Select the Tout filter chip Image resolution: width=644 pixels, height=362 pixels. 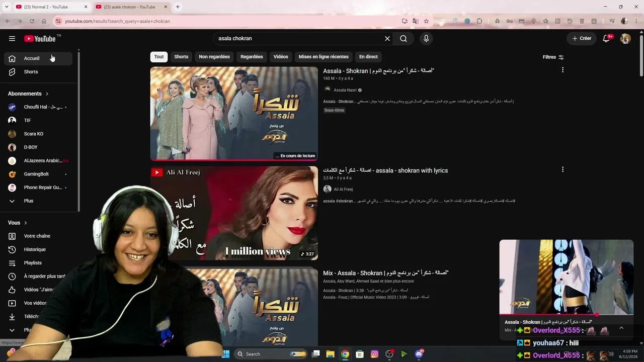pyautogui.click(x=159, y=57)
